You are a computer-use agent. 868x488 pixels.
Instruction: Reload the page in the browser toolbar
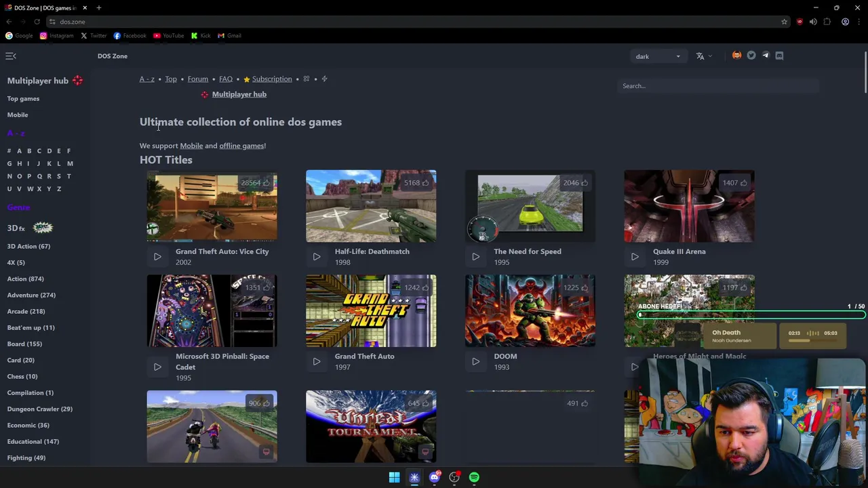click(37, 22)
